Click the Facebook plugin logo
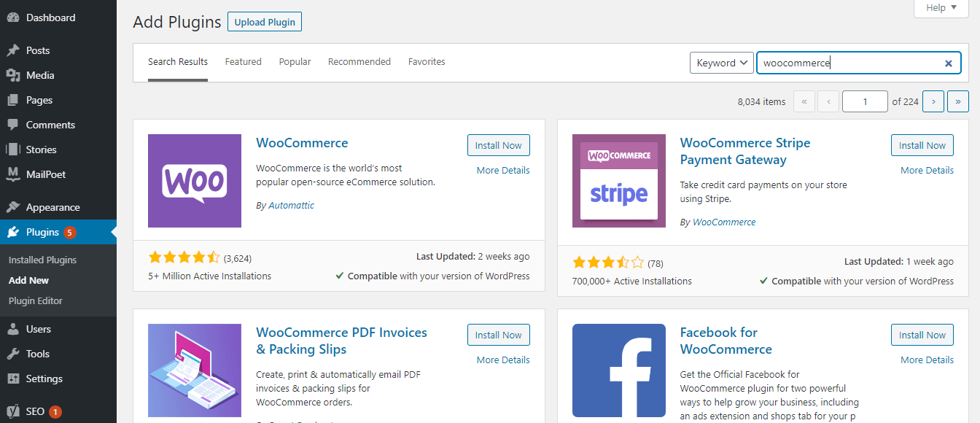This screenshot has width=980, height=423. [x=619, y=370]
